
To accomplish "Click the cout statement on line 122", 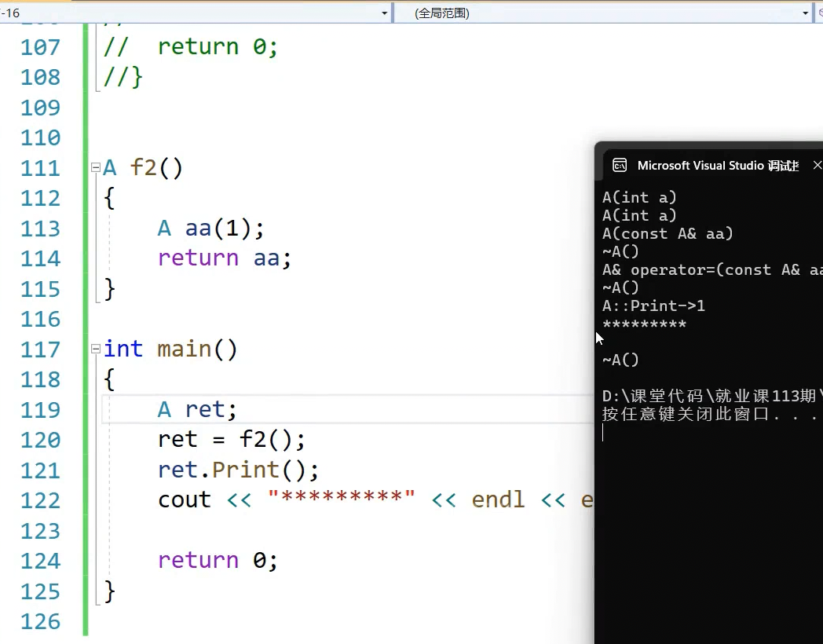I will tap(375, 499).
